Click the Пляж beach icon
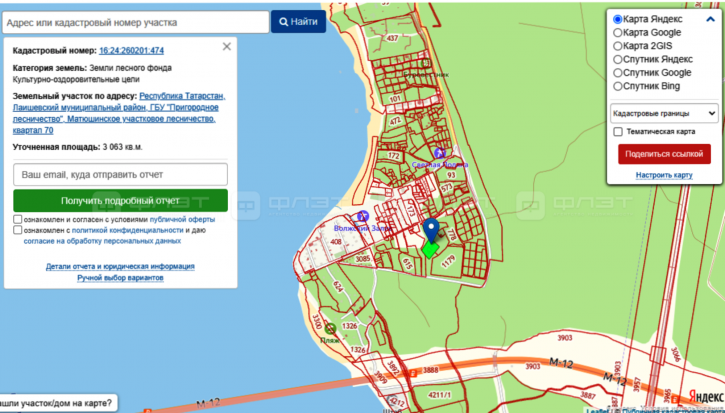The width and height of the screenshot is (725, 413). coord(330,329)
